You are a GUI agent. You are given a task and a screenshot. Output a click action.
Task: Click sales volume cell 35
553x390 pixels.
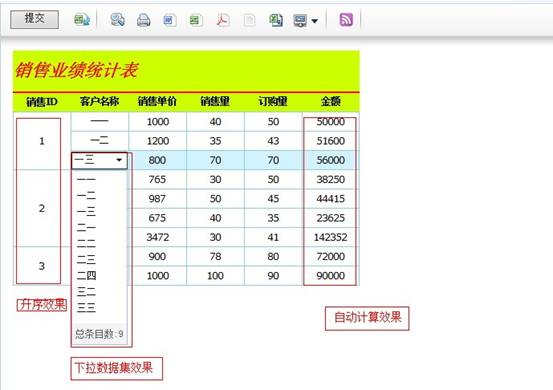pyautogui.click(x=215, y=141)
